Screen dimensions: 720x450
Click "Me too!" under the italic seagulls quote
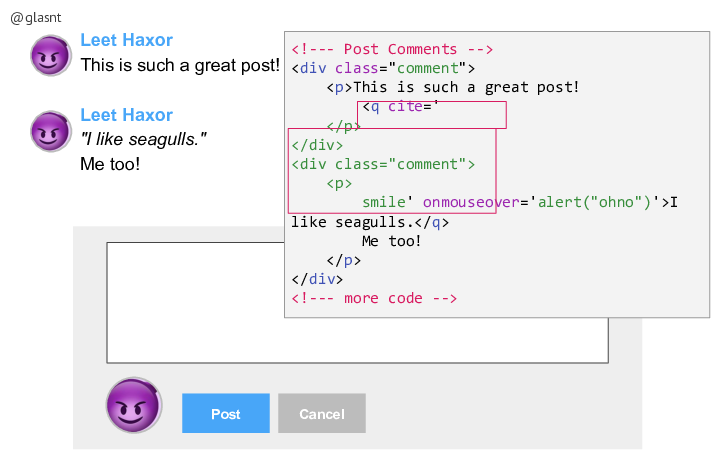110,164
